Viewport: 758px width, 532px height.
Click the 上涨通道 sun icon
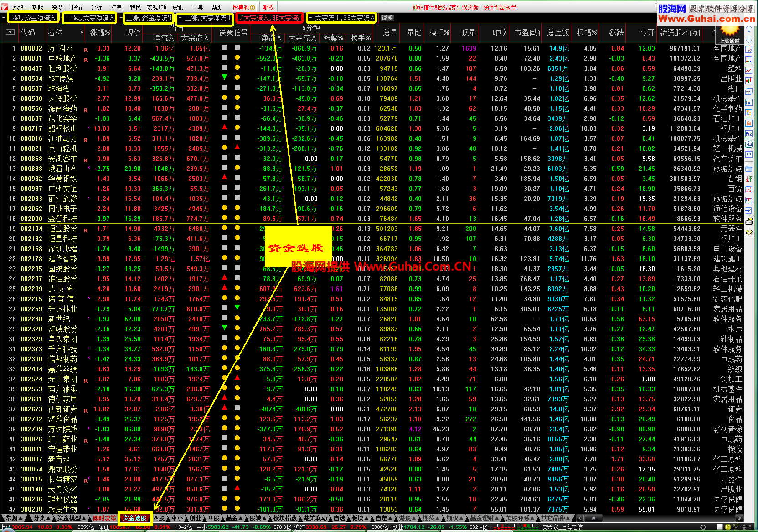point(730,33)
